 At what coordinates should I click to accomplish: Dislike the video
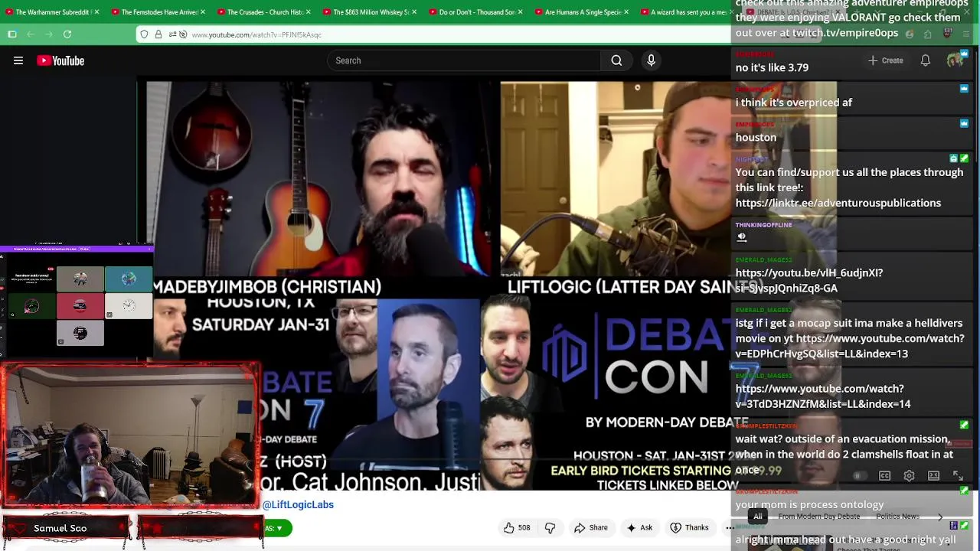tap(550, 527)
